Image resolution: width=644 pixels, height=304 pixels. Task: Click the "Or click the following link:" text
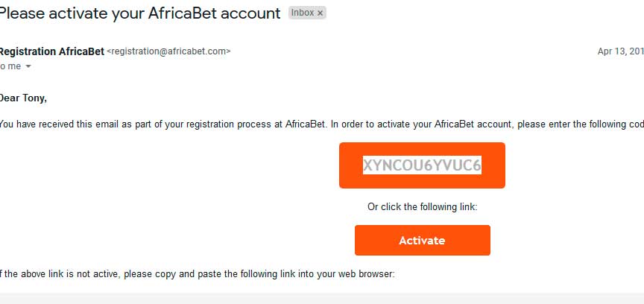pyautogui.click(x=422, y=206)
